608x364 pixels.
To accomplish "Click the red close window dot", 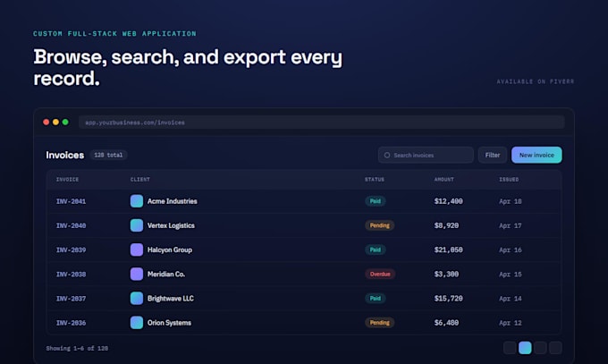I will 46,122.
